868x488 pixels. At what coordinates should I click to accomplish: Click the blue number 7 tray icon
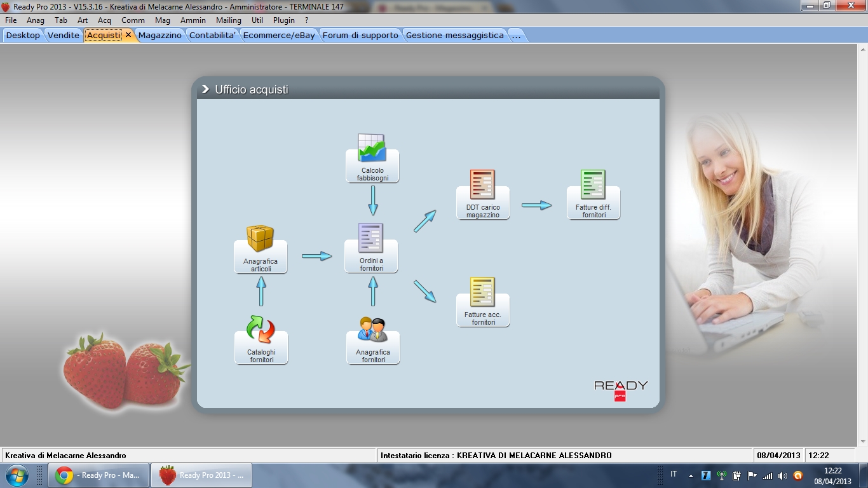click(x=706, y=475)
